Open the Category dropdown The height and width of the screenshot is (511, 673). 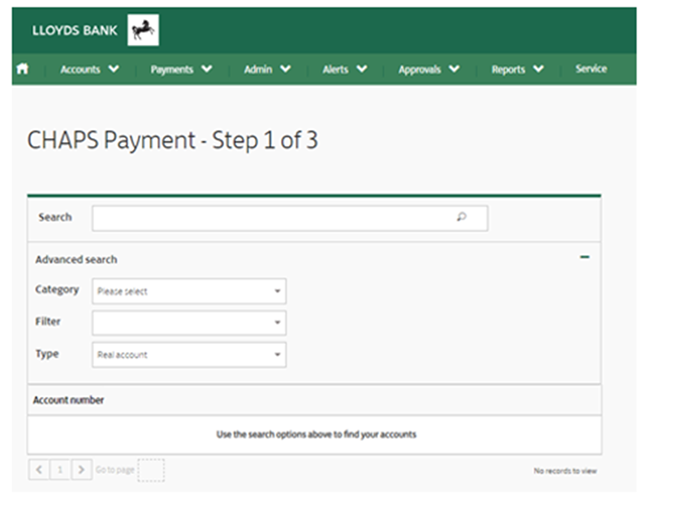(189, 291)
